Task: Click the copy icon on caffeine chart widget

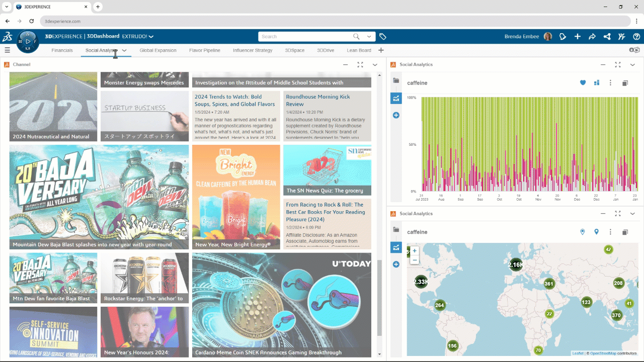Action: [625, 83]
